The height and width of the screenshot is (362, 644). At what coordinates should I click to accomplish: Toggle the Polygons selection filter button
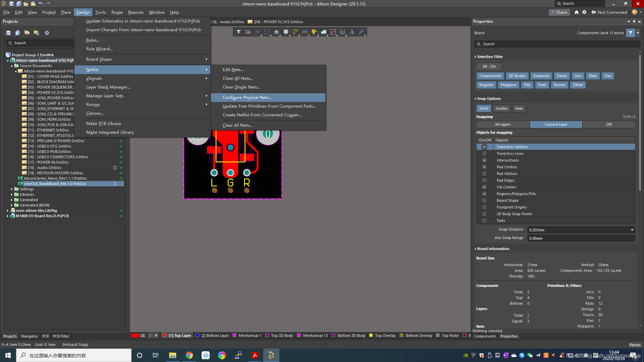pyautogui.click(x=508, y=85)
